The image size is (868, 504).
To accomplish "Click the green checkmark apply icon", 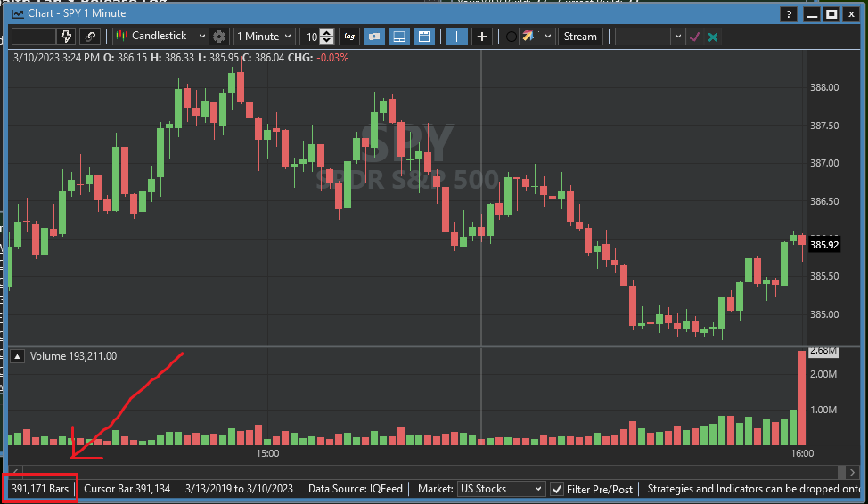I will 695,37.
